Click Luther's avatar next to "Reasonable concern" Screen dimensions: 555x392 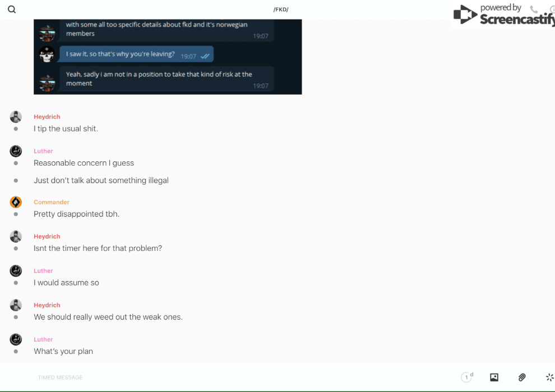click(x=16, y=151)
